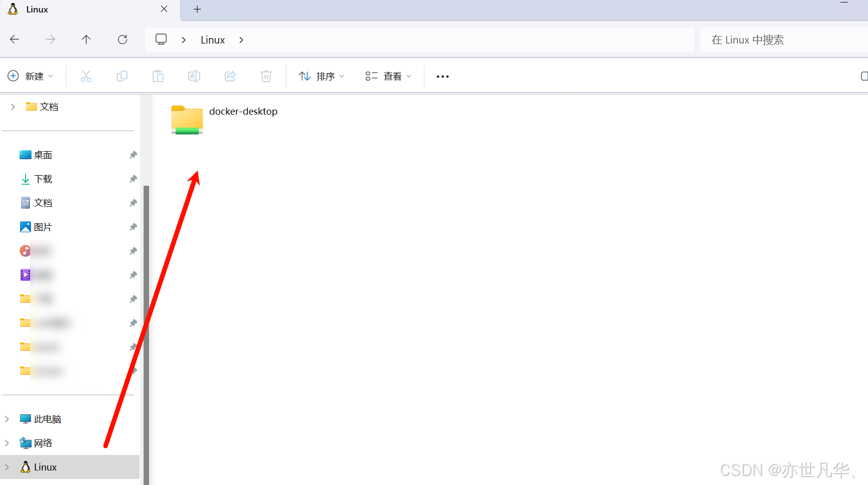Screen dimensions: 868x485
Task: Click the Rename icon in toolbar
Action: (194, 76)
